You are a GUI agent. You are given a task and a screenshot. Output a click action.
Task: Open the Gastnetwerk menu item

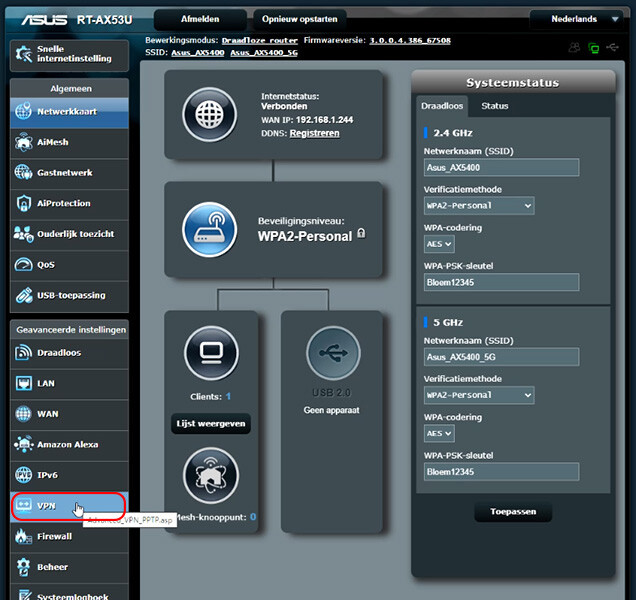click(69, 173)
